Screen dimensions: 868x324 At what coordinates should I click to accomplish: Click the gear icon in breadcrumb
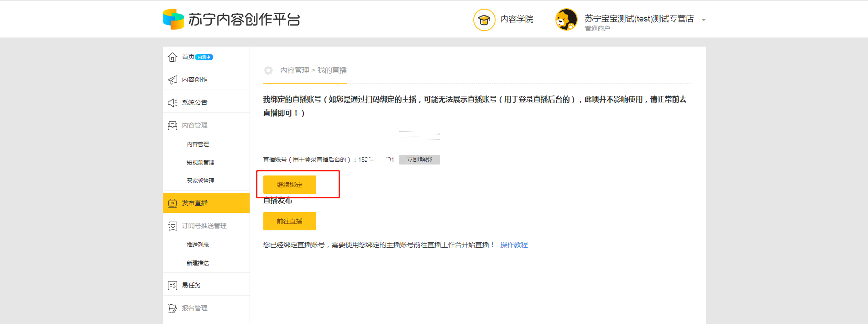268,70
